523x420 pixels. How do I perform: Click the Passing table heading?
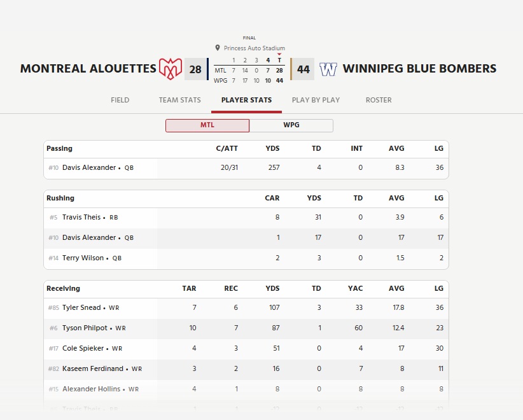click(x=59, y=149)
